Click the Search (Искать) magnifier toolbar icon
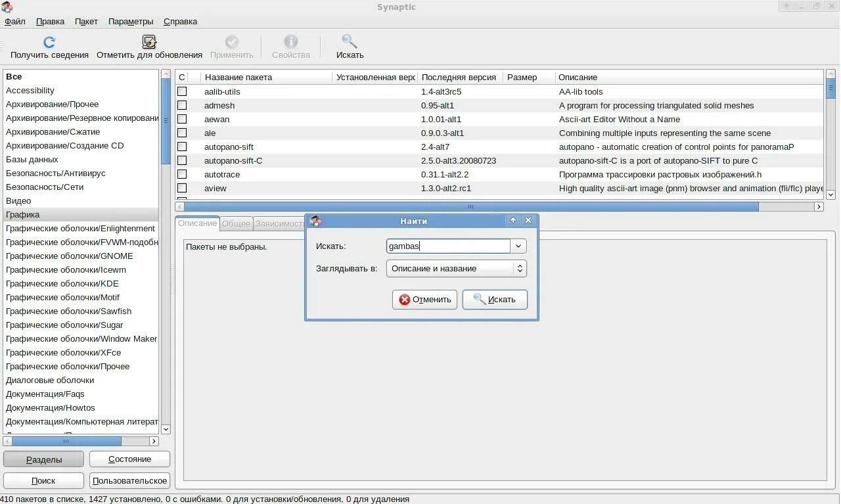The image size is (841, 504). pyautogui.click(x=350, y=41)
